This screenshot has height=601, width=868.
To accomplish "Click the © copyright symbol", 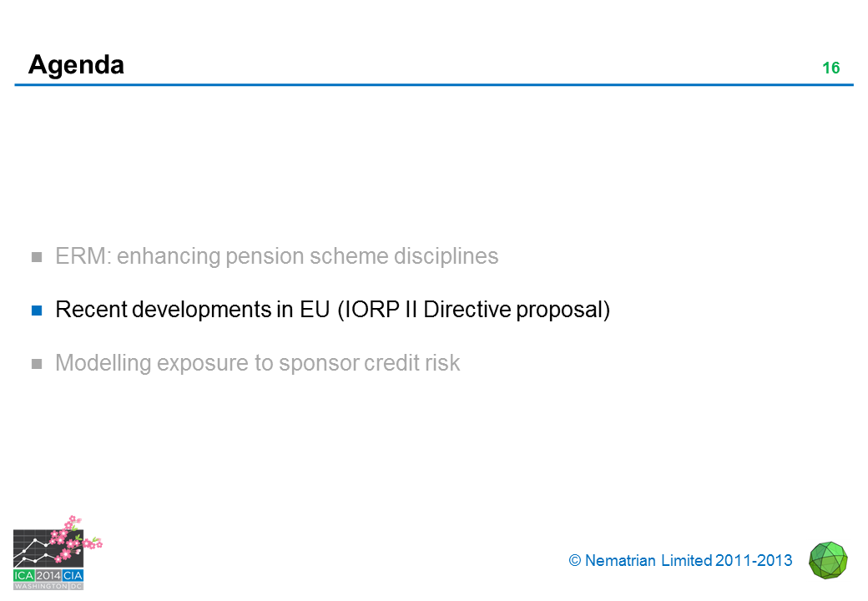I will (x=574, y=561).
